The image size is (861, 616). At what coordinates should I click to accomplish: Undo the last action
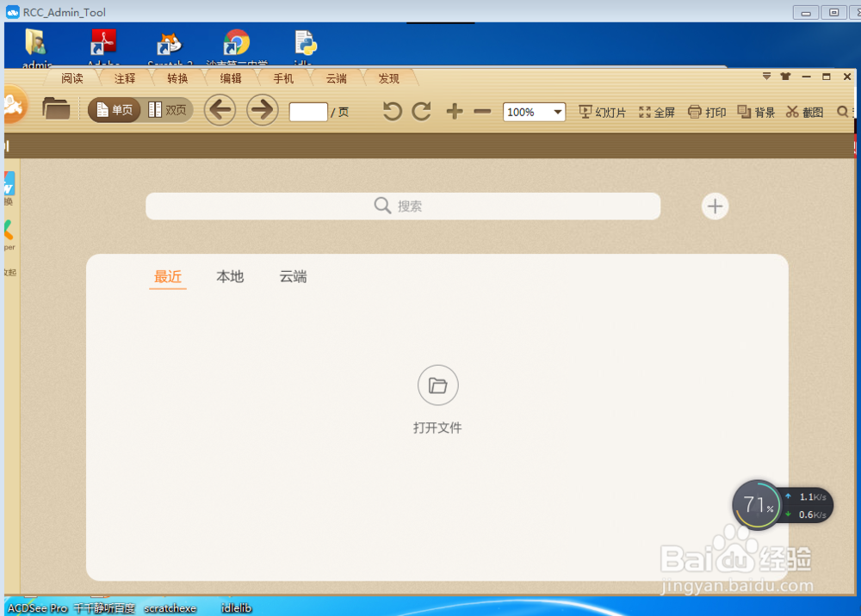tap(391, 111)
